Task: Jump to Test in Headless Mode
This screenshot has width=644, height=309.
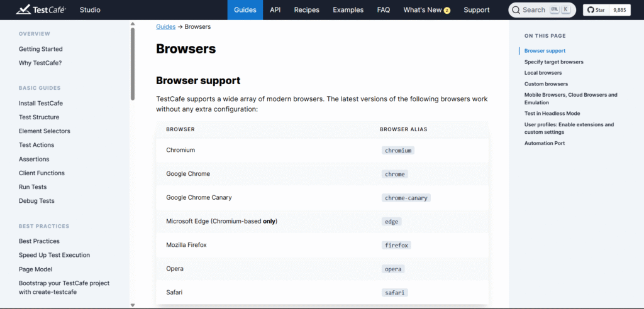Action: pos(552,113)
